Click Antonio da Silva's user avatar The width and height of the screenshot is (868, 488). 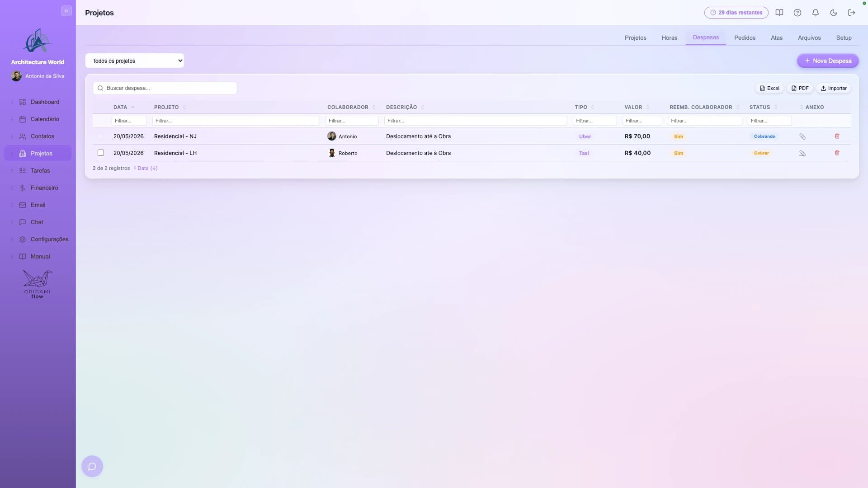point(16,76)
